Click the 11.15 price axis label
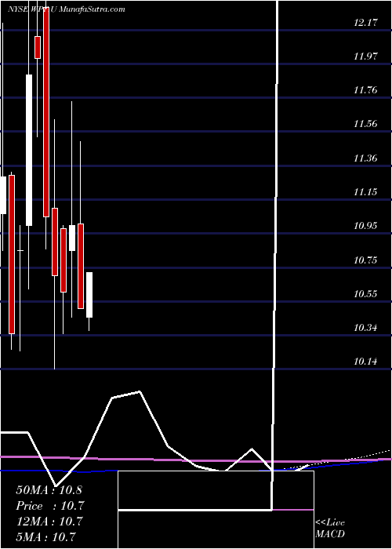The width and height of the screenshot is (392, 549). [x=366, y=192]
